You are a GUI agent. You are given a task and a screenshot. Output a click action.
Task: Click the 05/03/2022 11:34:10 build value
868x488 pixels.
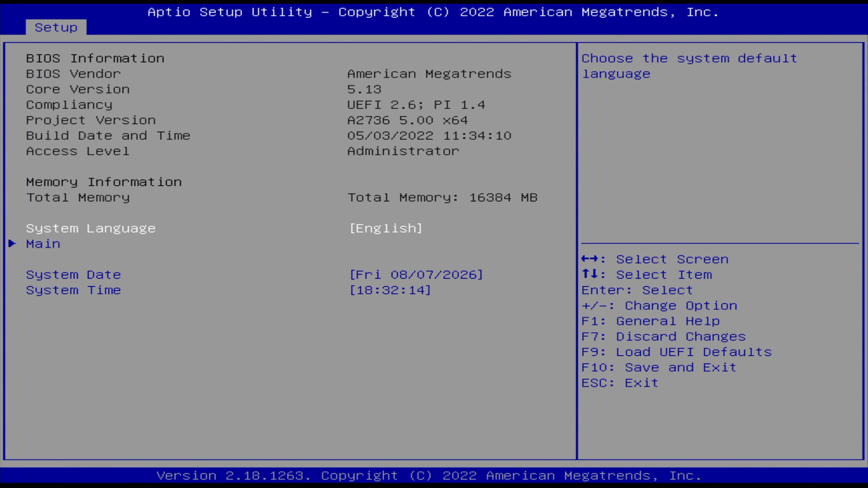pyautogui.click(x=429, y=136)
